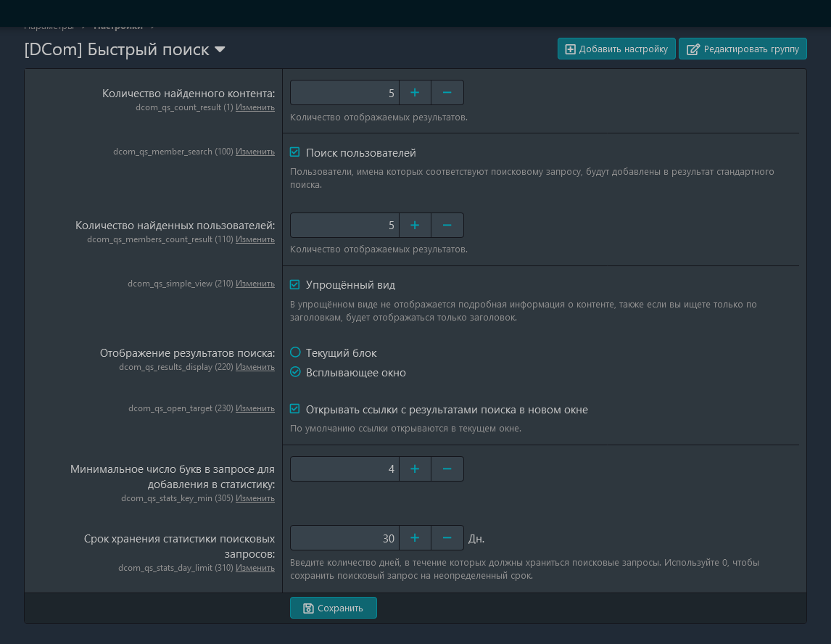This screenshot has width=831, height=644.
Task: Click the Добавить настройку button
Action: pyautogui.click(x=616, y=49)
